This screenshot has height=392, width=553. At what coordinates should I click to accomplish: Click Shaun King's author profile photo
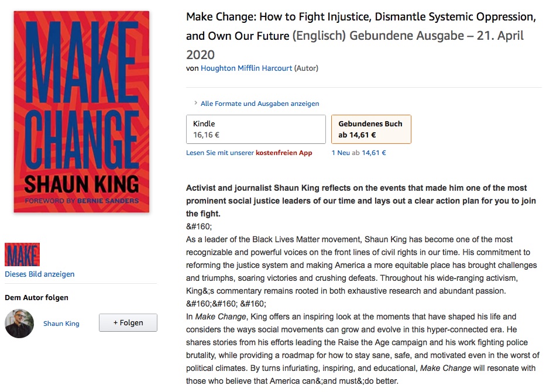tap(19, 324)
